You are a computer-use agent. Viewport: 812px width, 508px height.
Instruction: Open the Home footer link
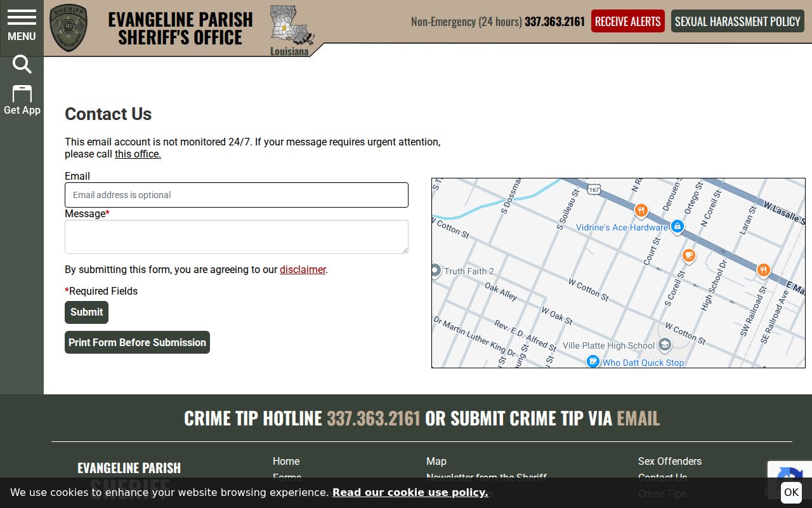286,461
